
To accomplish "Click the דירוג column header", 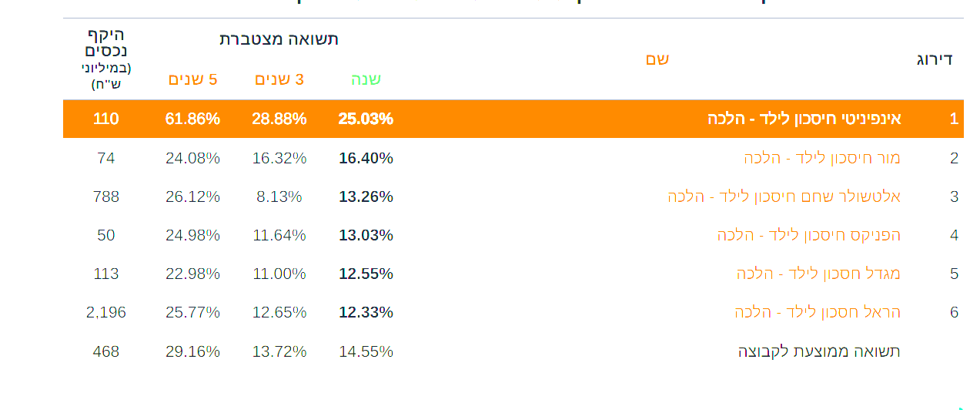I will pos(935,59).
